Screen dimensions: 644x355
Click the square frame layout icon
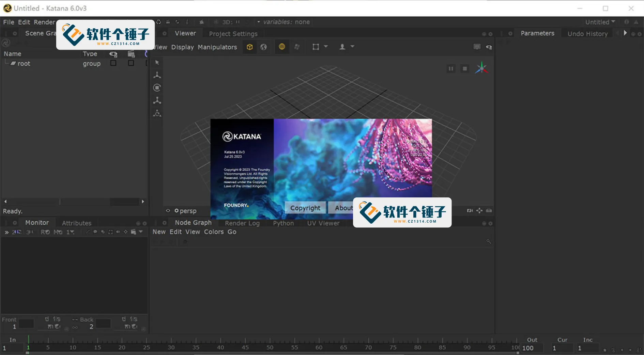click(316, 47)
